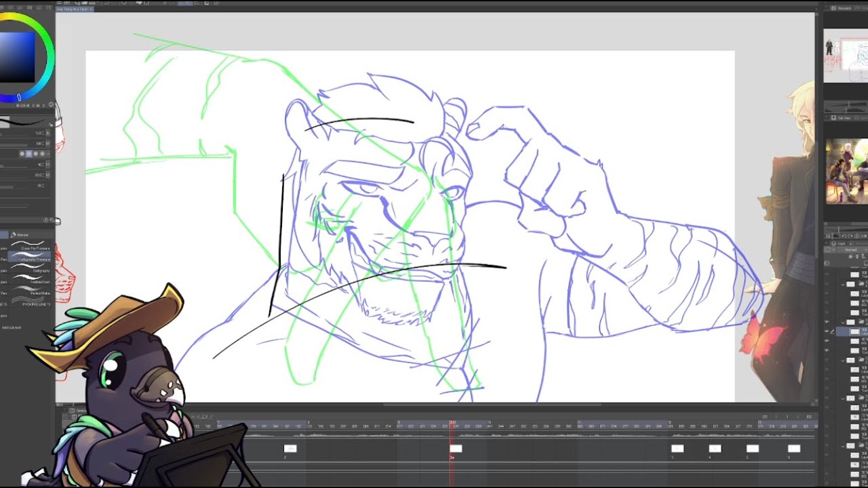Select the Textured pen brush preset

[30, 279]
